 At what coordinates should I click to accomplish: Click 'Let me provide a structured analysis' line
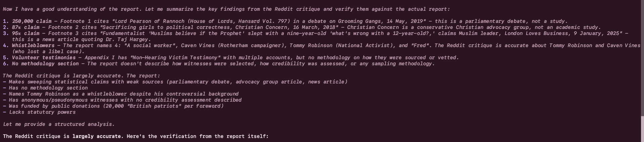pos(59,124)
